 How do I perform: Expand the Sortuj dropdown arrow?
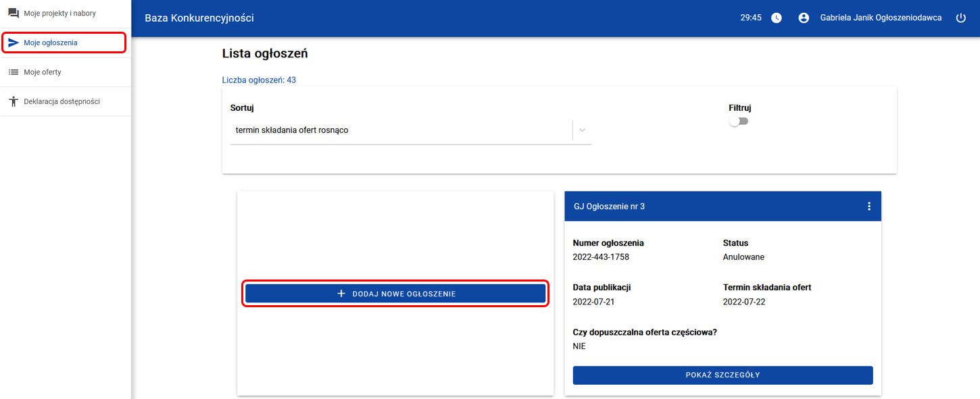pyautogui.click(x=582, y=130)
